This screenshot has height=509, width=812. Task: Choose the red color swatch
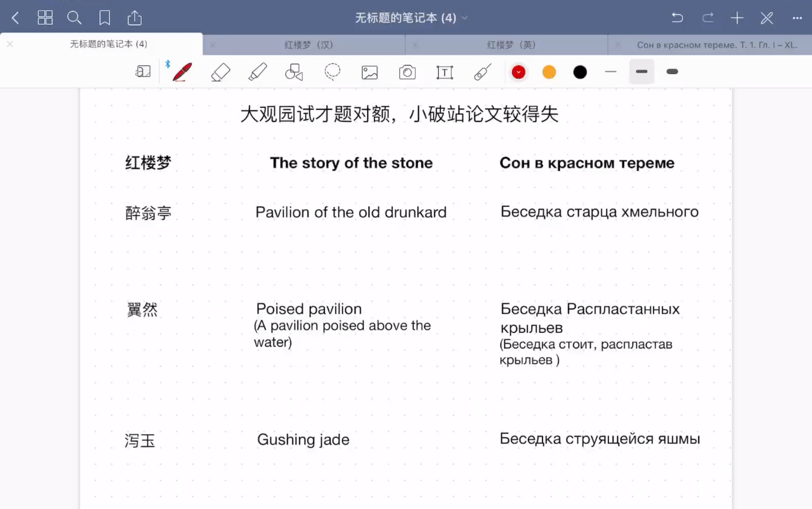(518, 72)
